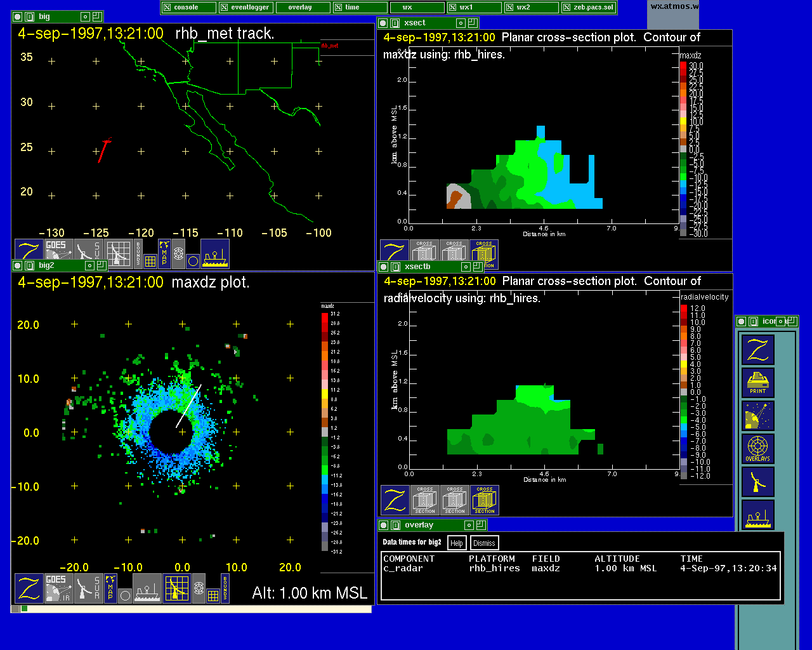Click the Z icon in the xsect toolbar

pos(394,254)
